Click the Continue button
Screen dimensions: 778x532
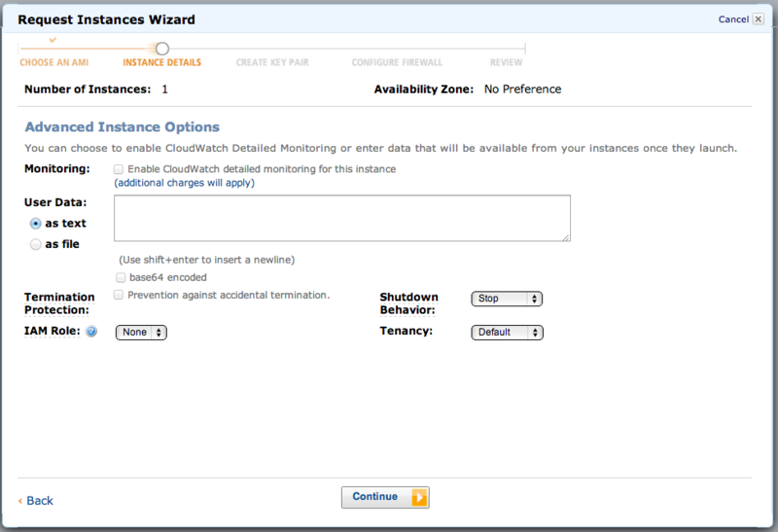(385, 497)
